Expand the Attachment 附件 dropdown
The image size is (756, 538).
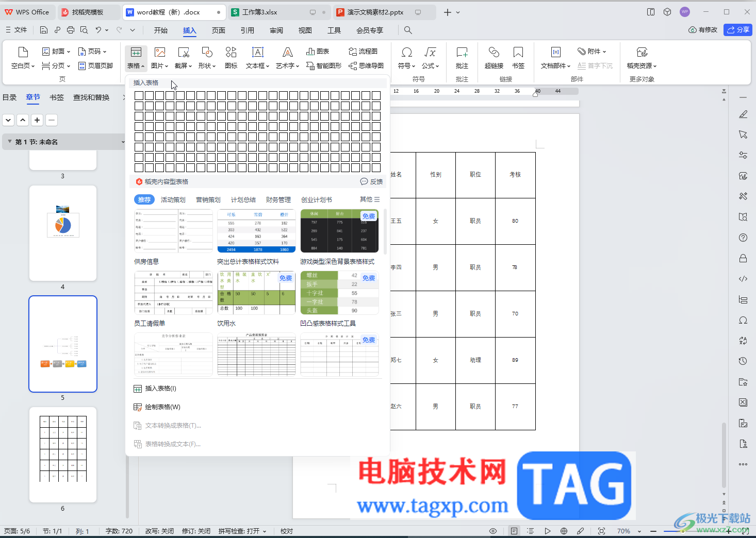click(x=592, y=52)
